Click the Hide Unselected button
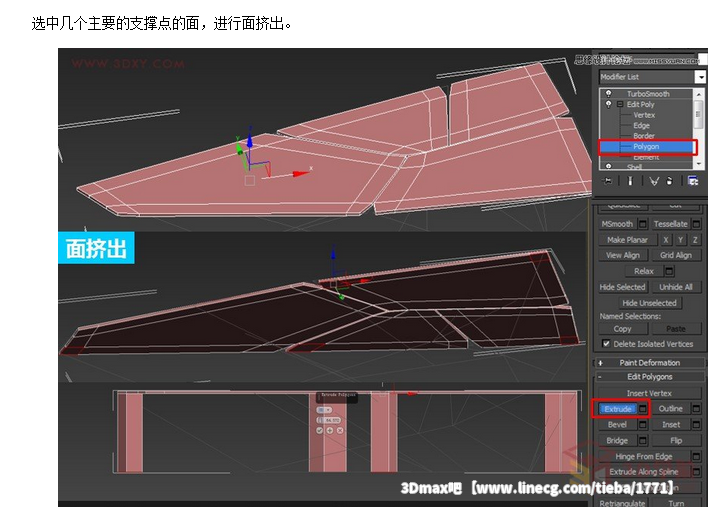The width and height of the screenshot is (713, 507). click(x=649, y=303)
